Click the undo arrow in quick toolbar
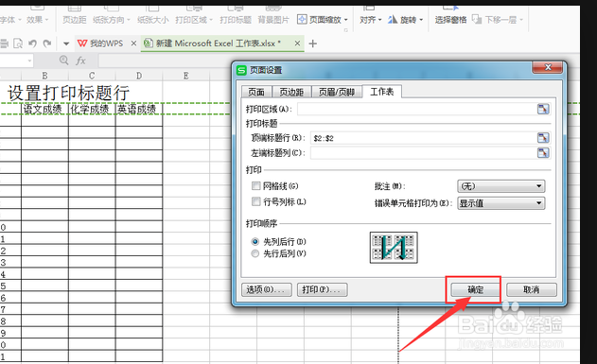 (33, 43)
